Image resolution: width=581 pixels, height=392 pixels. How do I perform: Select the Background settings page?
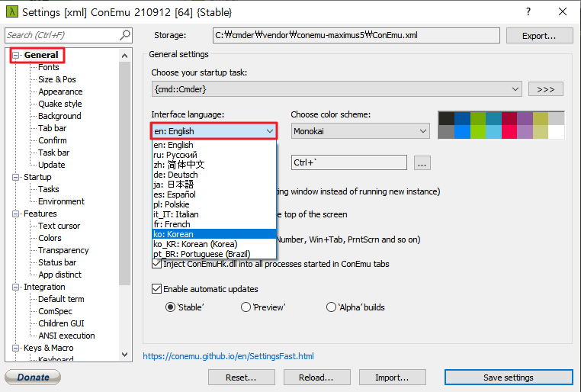tap(59, 116)
